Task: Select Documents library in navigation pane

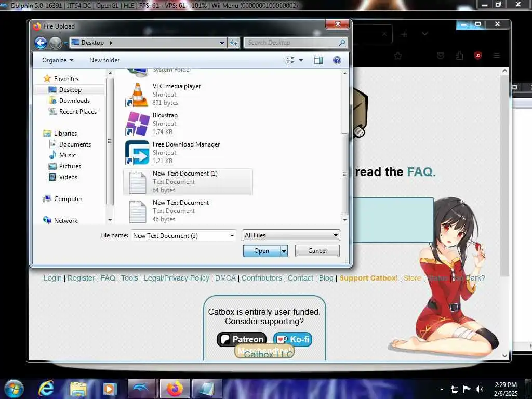Action: coord(75,144)
